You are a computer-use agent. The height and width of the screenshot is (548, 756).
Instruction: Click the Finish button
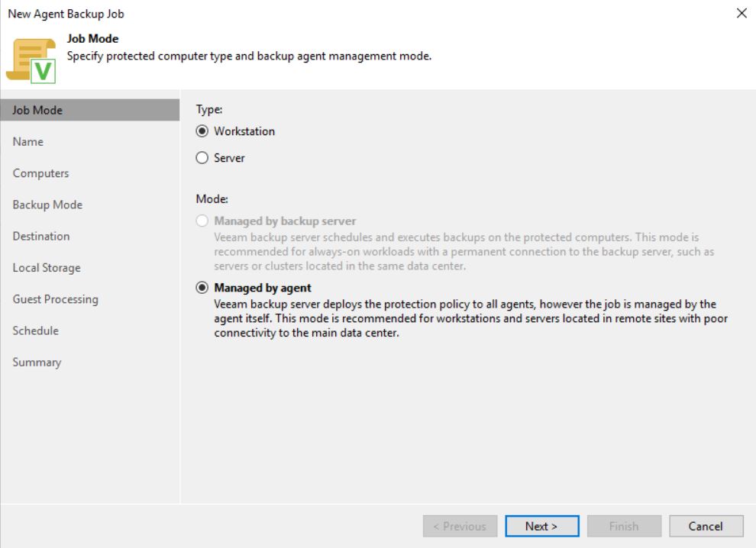coord(624,527)
